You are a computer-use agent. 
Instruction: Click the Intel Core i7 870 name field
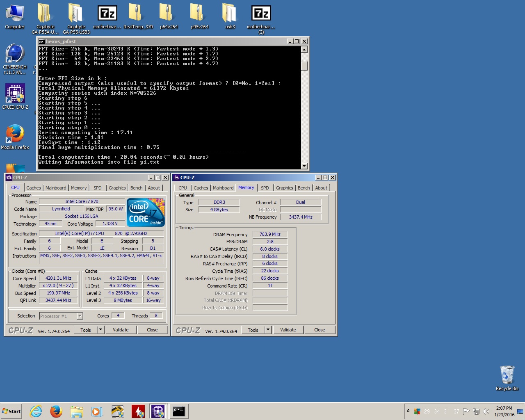82,201
